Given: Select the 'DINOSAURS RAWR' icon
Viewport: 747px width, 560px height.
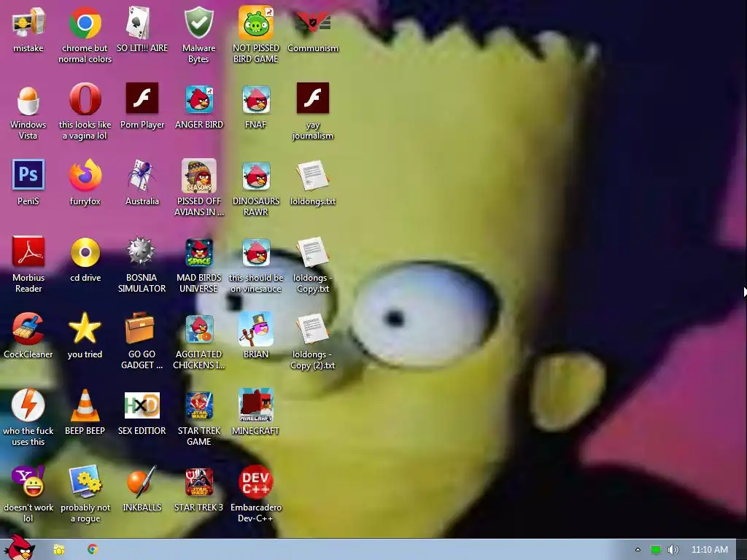Looking at the screenshot, I should pos(256,176).
